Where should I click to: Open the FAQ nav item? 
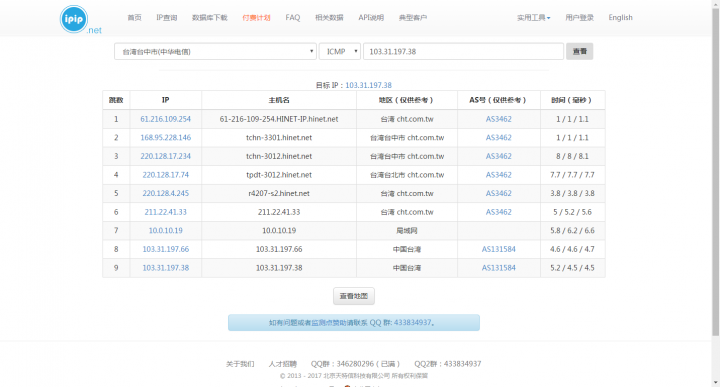tap(292, 17)
